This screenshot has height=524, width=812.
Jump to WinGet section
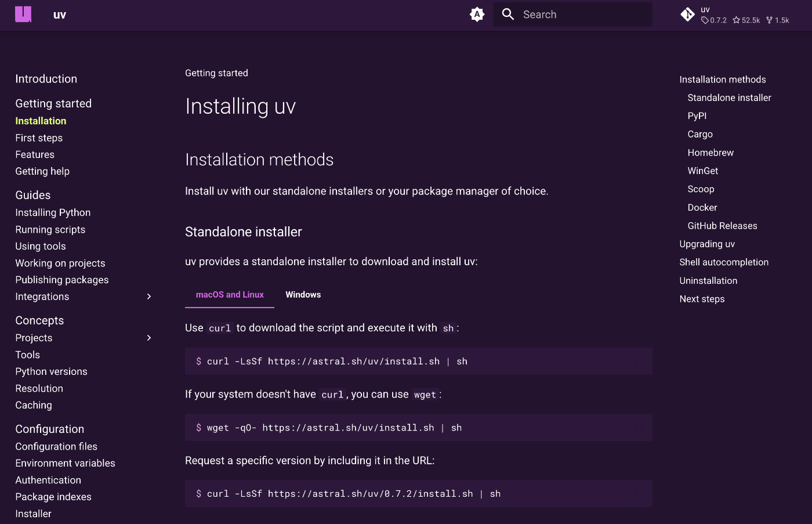tap(703, 171)
